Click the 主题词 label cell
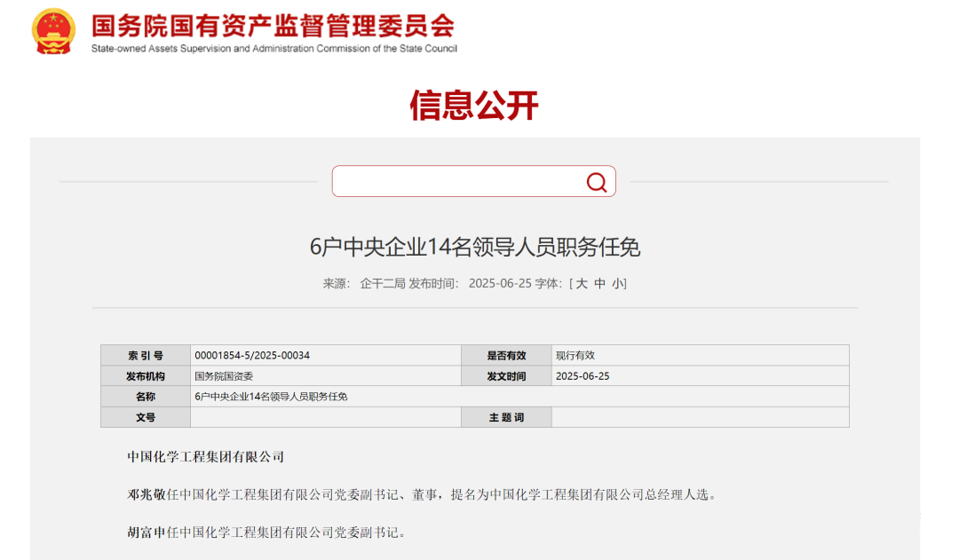The image size is (959, 560). point(506,417)
